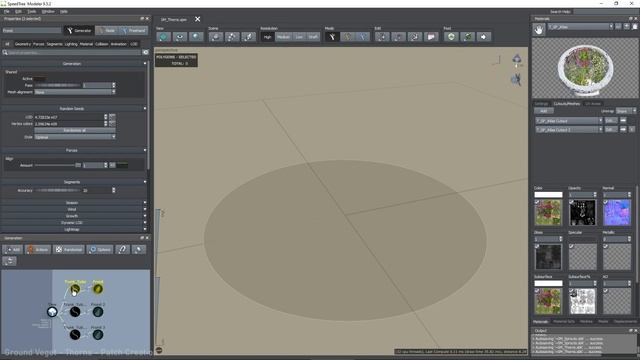This screenshot has height=360, width=640.
Task: Collapse the Random Seeds section
Action: click(145, 109)
